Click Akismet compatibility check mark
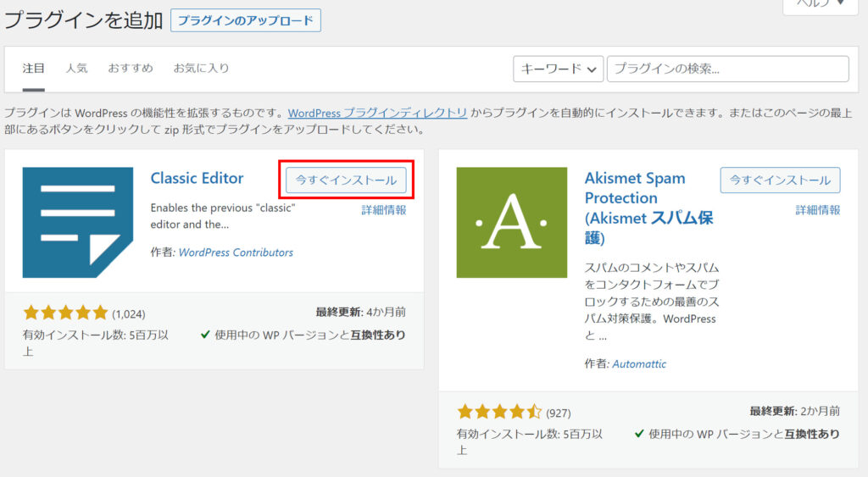Screen dimensions: 868x477 coord(639,434)
